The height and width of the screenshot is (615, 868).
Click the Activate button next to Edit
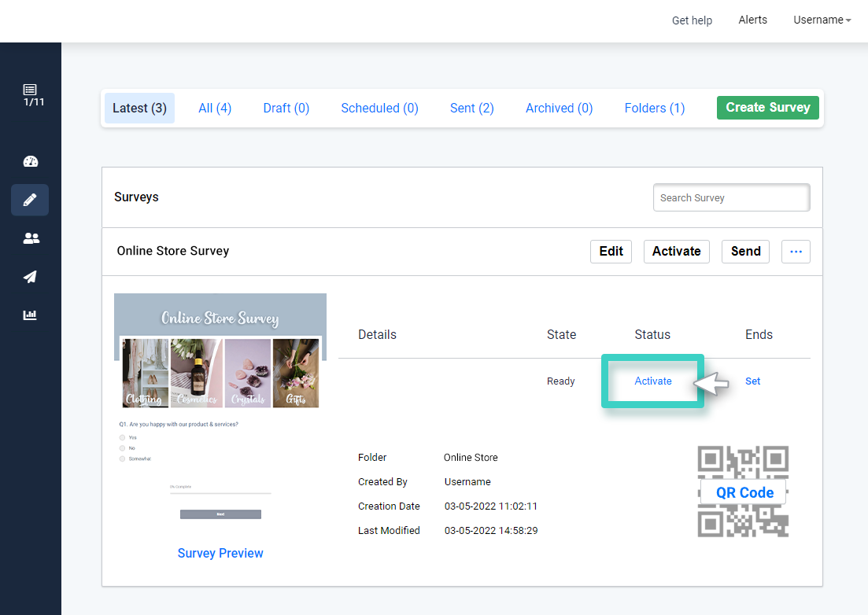click(x=677, y=252)
